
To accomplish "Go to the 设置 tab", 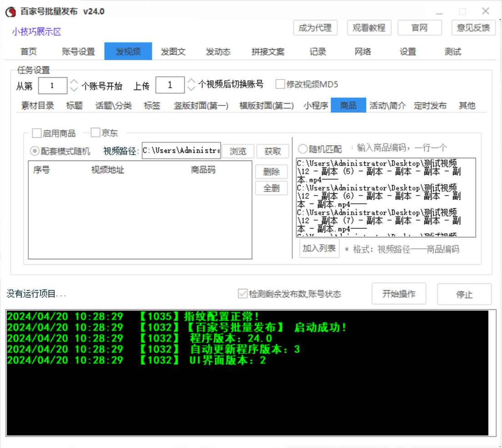I will pyautogui.click(x=407, y=51).
